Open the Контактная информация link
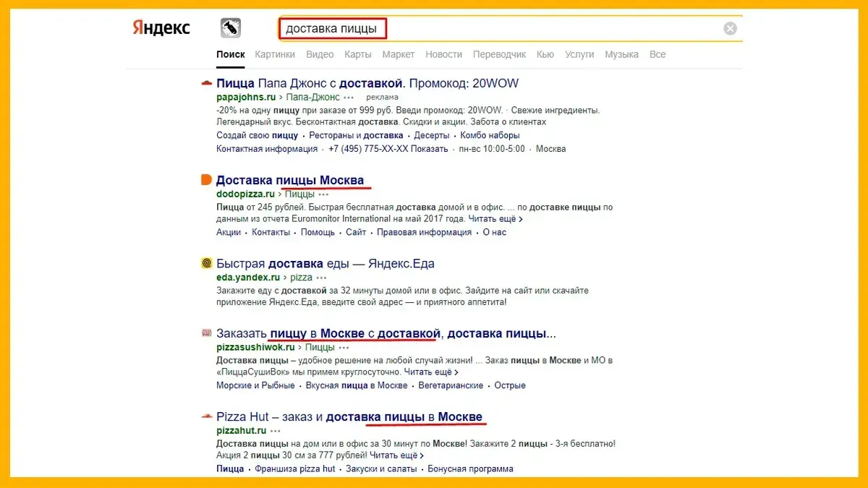The image size is (868, 488). coord(267,149)
